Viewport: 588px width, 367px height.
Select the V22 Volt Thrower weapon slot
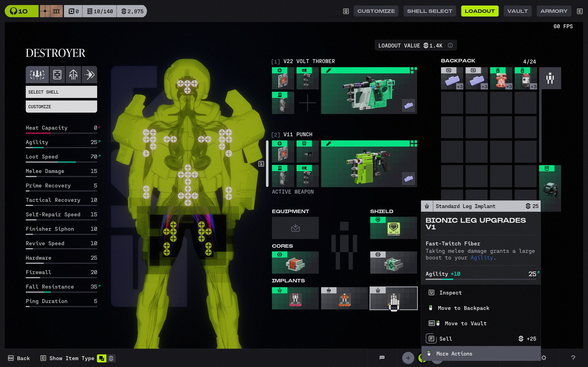tap(369, 91)
